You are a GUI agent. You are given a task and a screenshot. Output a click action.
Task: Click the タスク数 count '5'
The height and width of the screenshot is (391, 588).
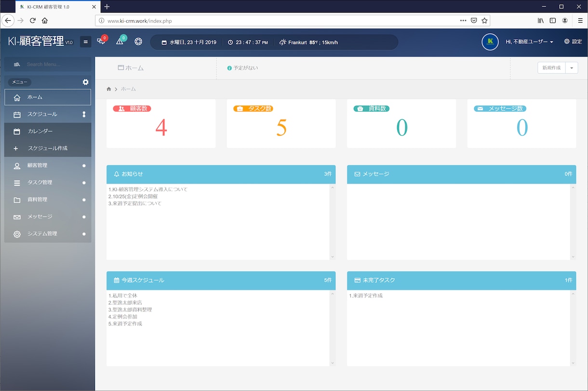(281, 128)
